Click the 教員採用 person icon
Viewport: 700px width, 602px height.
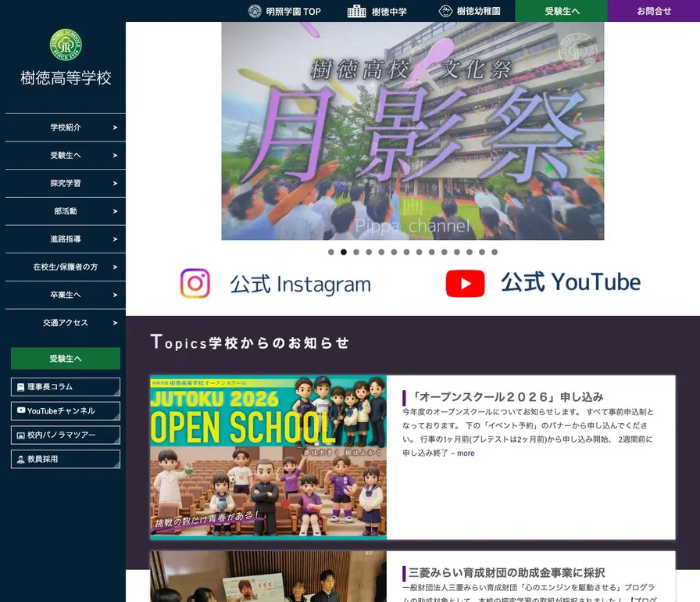(20, 459)
